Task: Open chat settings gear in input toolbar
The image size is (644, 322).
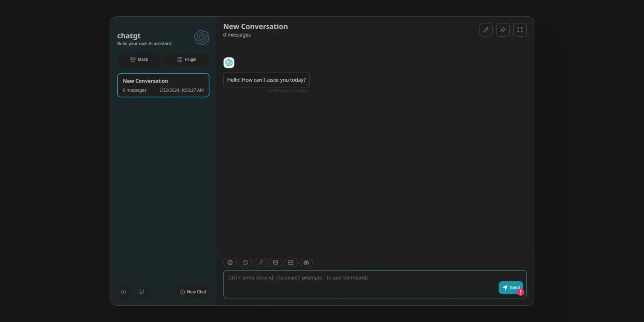Action: [x=230, y=263]
